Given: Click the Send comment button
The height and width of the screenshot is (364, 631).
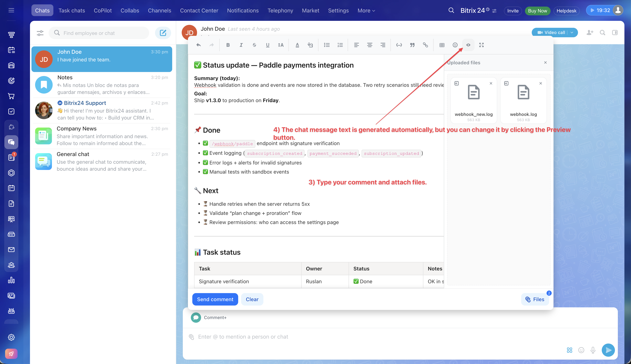Looking at the screenshot, I should click(215, 299).
